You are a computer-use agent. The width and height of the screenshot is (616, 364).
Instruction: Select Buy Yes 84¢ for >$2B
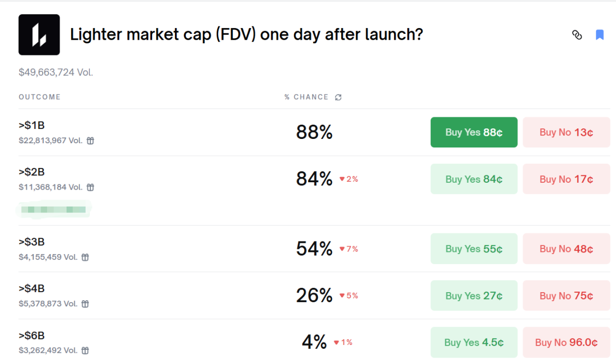[474, 179]
